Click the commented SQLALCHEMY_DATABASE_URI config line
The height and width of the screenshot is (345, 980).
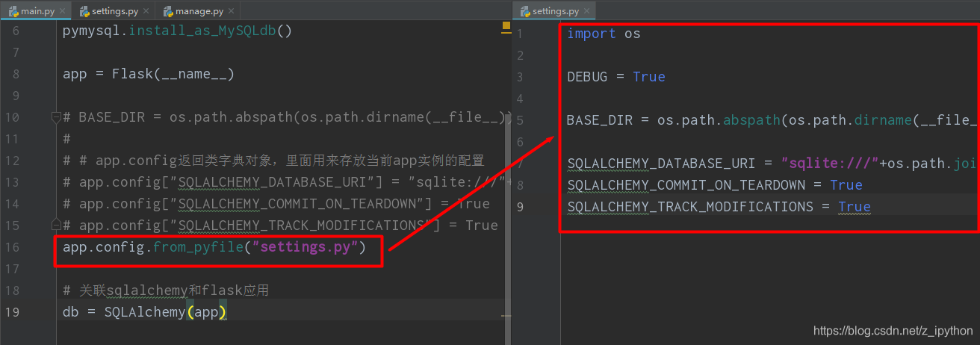point(288,182)
